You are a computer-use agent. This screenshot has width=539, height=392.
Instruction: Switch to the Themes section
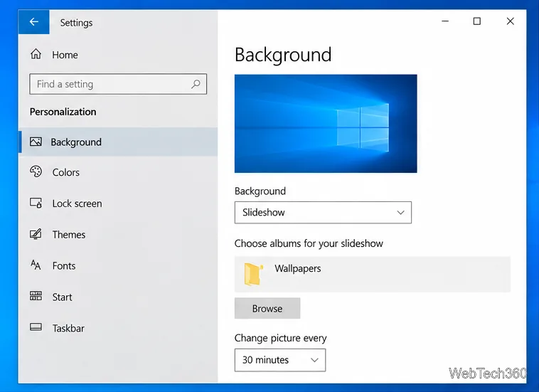click(x=69, y=235)
